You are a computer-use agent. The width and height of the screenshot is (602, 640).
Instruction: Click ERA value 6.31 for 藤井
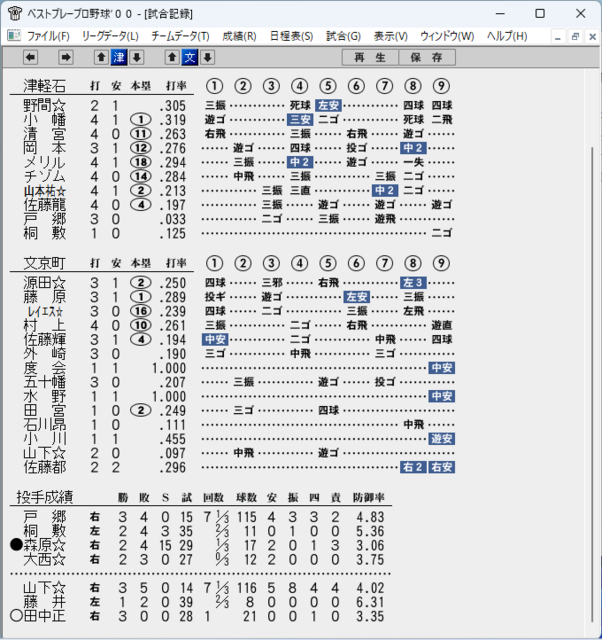370,602
